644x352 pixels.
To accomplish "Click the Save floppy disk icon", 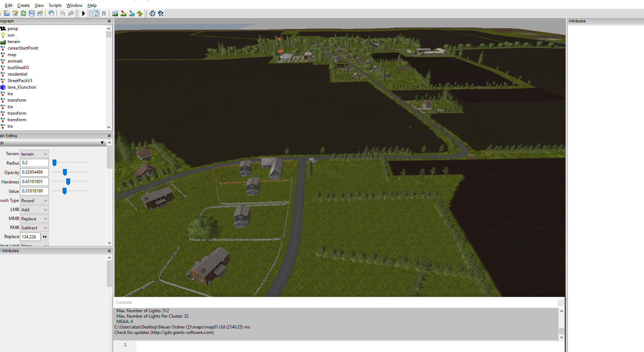I will coord(32,13).
